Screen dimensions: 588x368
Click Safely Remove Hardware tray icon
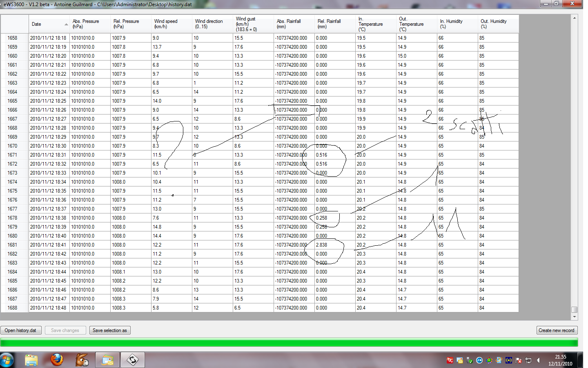470,360
